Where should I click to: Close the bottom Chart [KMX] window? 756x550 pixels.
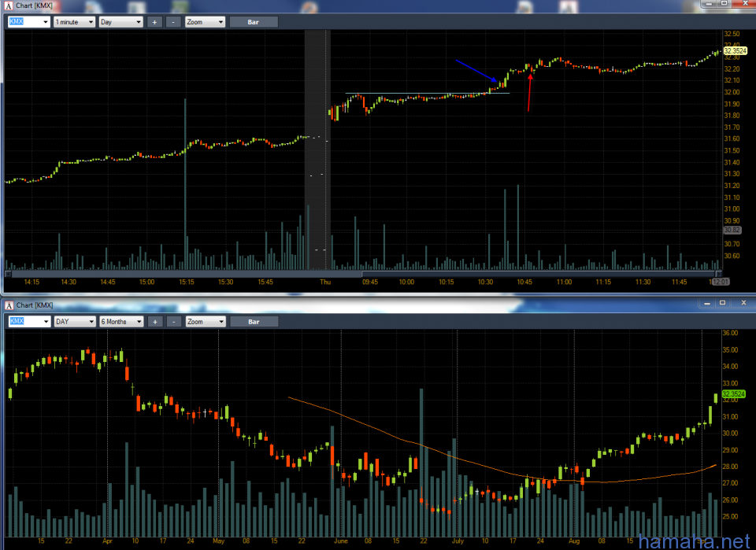point(743,303)
